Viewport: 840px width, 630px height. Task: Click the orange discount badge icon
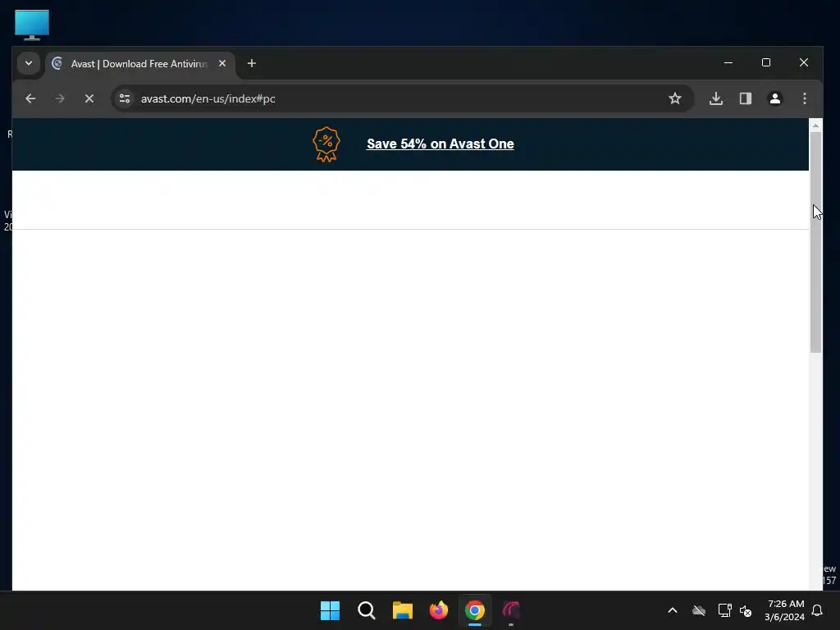tap(326, 144)
